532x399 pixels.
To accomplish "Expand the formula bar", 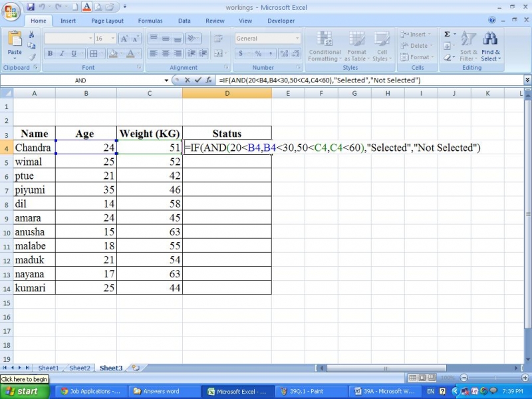I will coord(527,80).
